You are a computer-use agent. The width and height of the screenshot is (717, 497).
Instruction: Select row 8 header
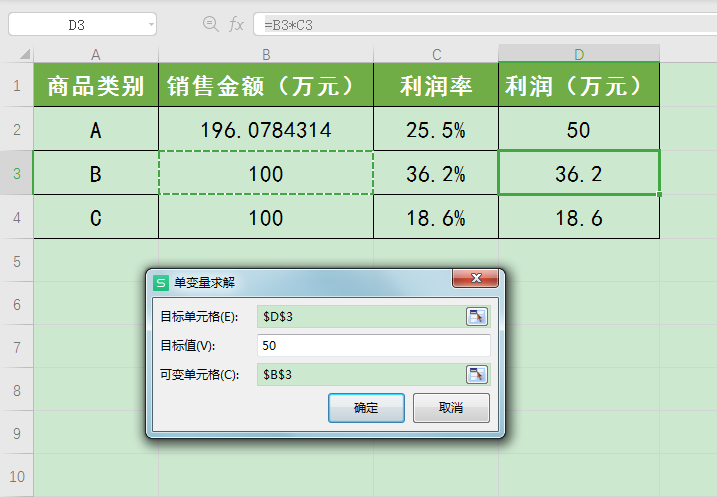pyautogui.click(x=17, y=390)
